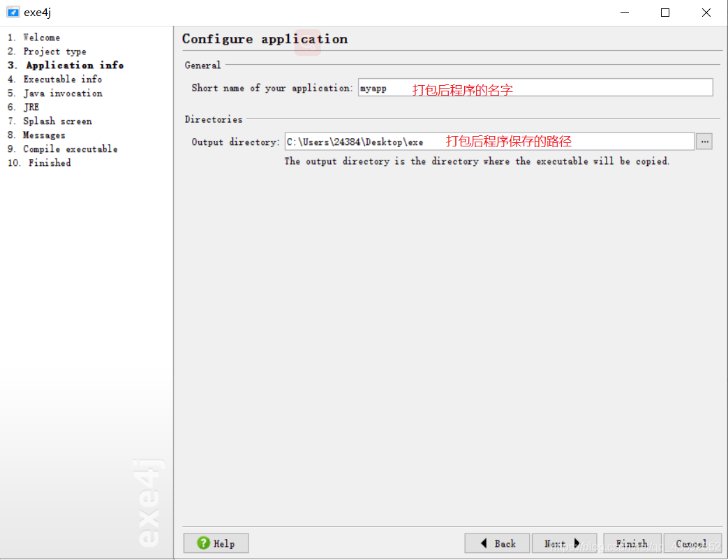Maximize the exe4j window
This screenshot has height=560, width=728.
pyautogui.click(x=665, y=13)
